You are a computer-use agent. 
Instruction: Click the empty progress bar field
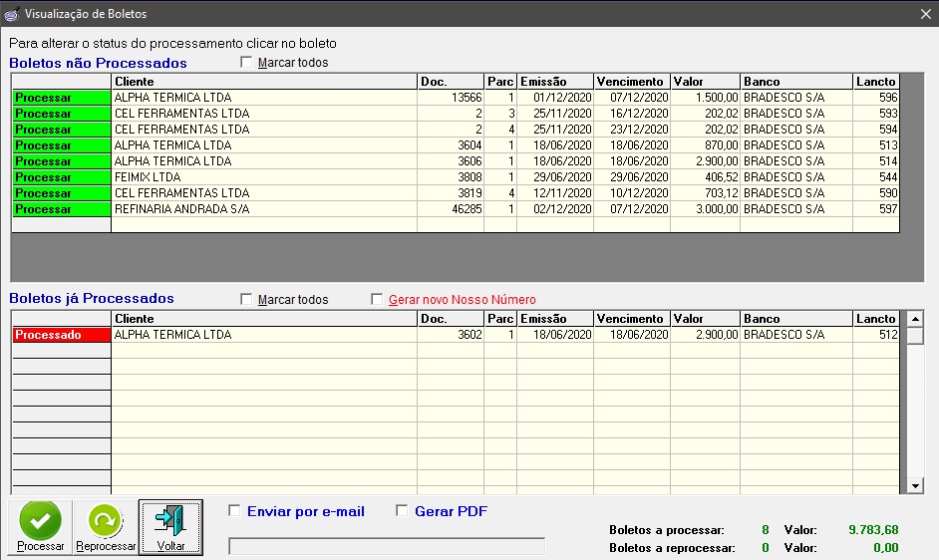point(387,546)
